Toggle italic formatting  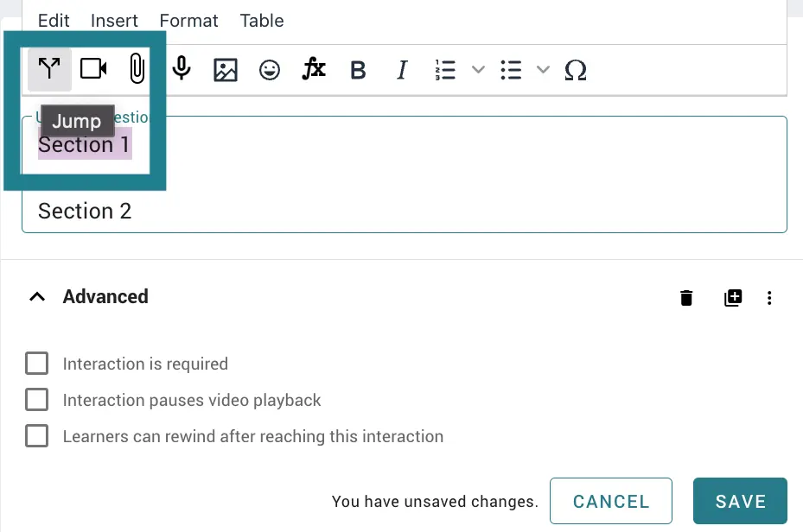pos(402,70)
